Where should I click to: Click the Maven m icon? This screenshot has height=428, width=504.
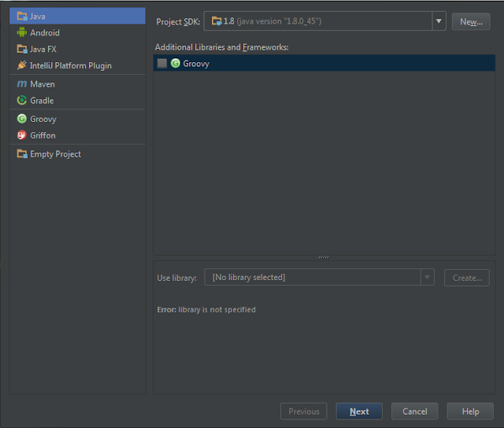22,84
